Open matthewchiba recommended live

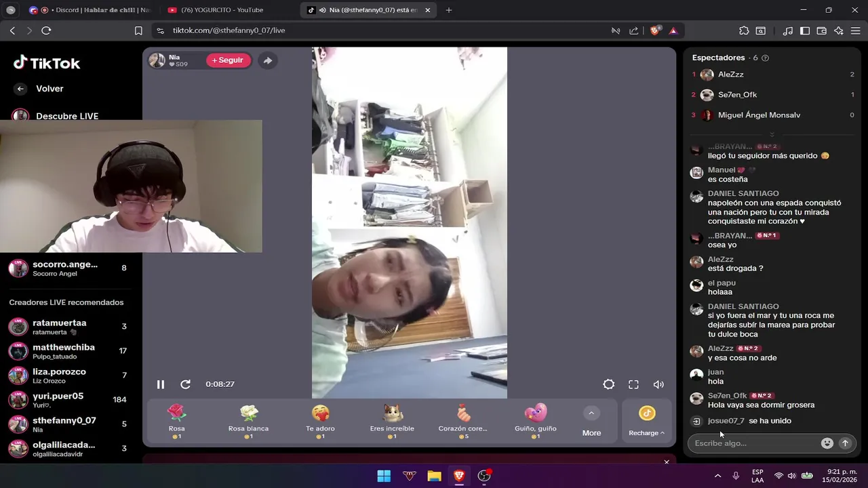coord(68,351)
